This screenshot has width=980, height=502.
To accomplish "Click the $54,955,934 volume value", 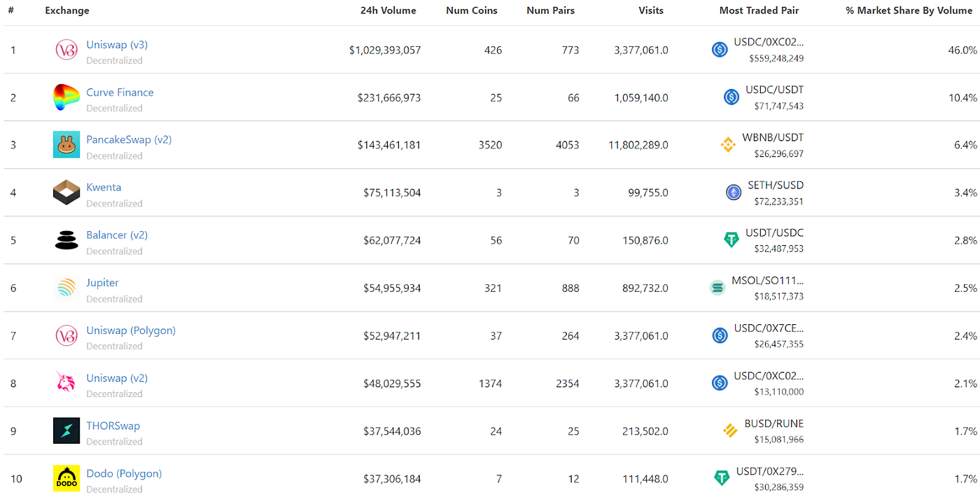I will coord(392,288).
